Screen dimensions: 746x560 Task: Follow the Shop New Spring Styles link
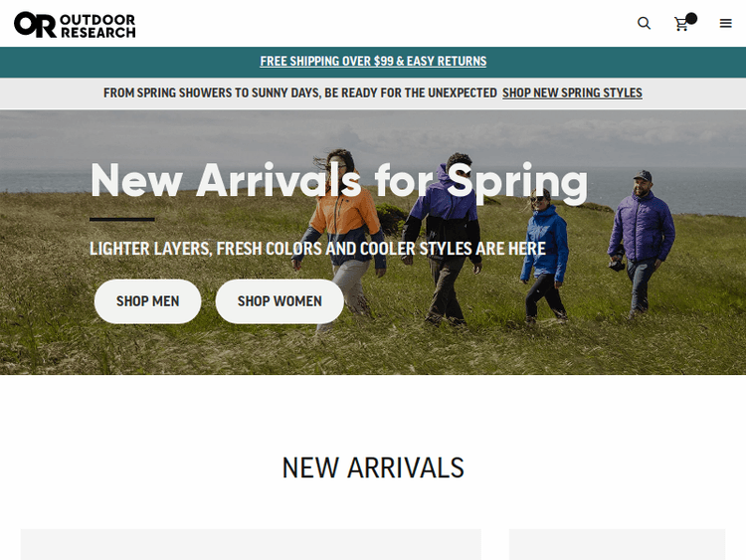(572, 93)
